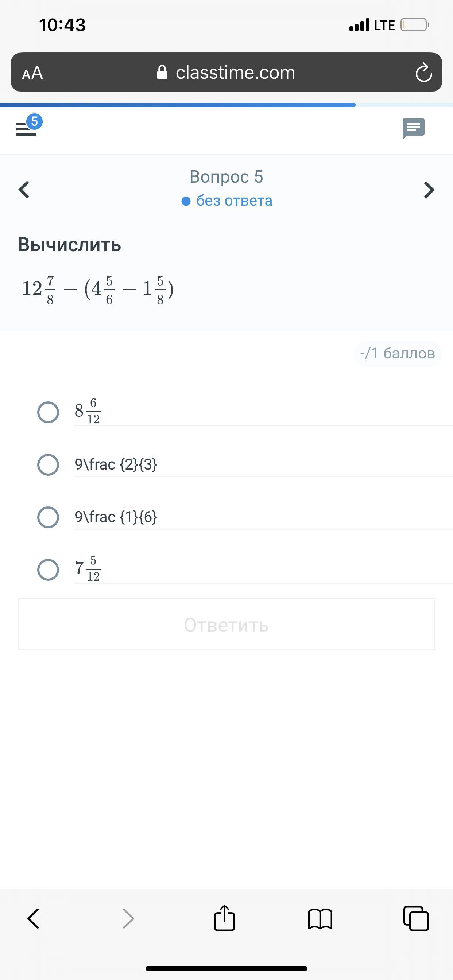
Task: Open Safari bookmarks book icon
Action: coord(320,919)
